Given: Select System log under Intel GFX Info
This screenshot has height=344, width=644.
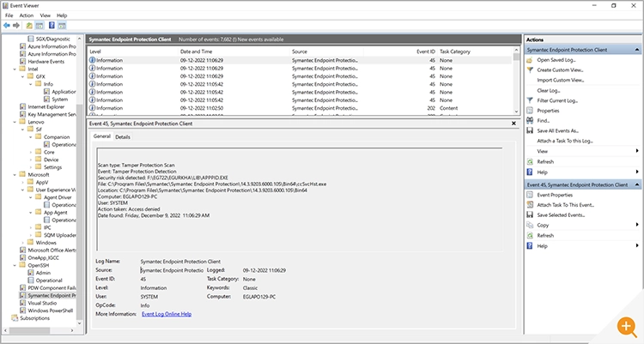Looking at the screenshot, I should 59,100.
